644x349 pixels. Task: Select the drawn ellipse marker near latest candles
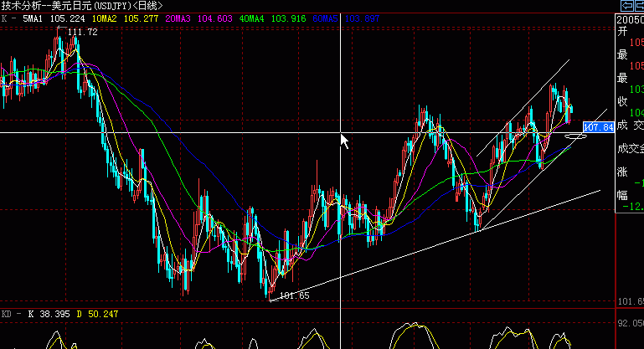tap(576, 136)
